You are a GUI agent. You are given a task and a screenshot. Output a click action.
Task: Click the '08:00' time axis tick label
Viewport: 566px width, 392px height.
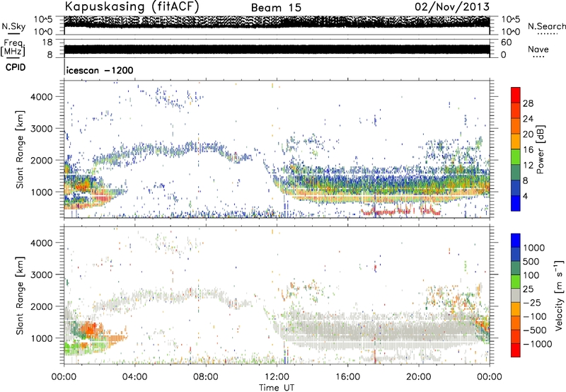[206, 377]
